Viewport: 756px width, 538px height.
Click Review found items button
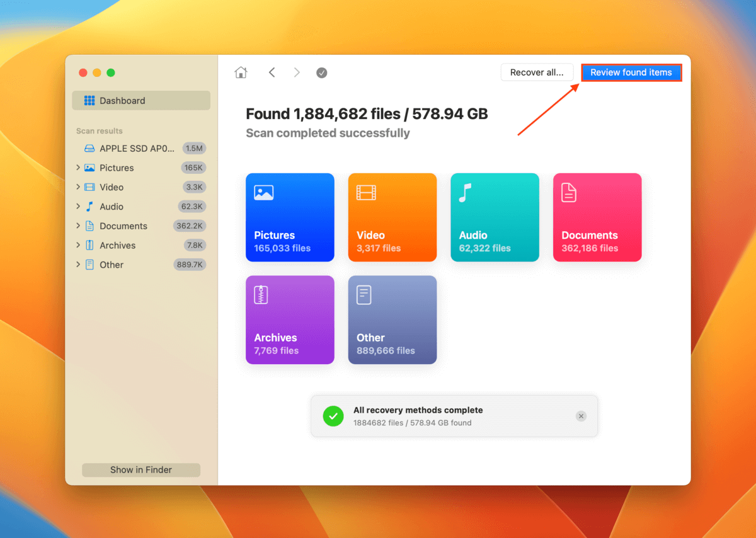(x=631, y=72)
